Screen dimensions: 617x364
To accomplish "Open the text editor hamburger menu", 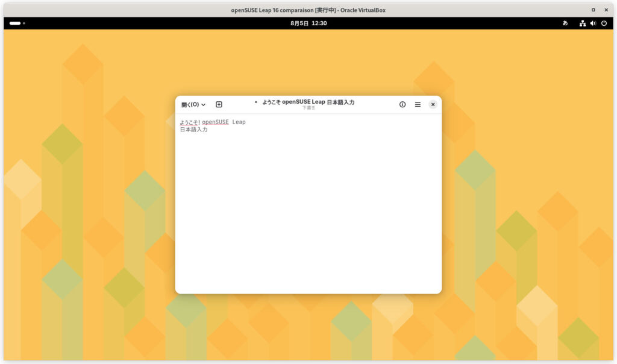I will (x=418, y=104).
